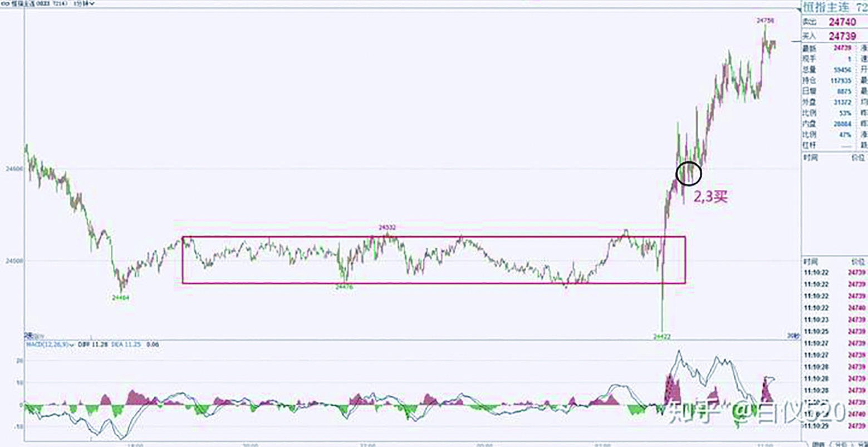Viewport: 868px width, 447px height.
Task: Click the 24532 peak label
Action: [387, 228]
